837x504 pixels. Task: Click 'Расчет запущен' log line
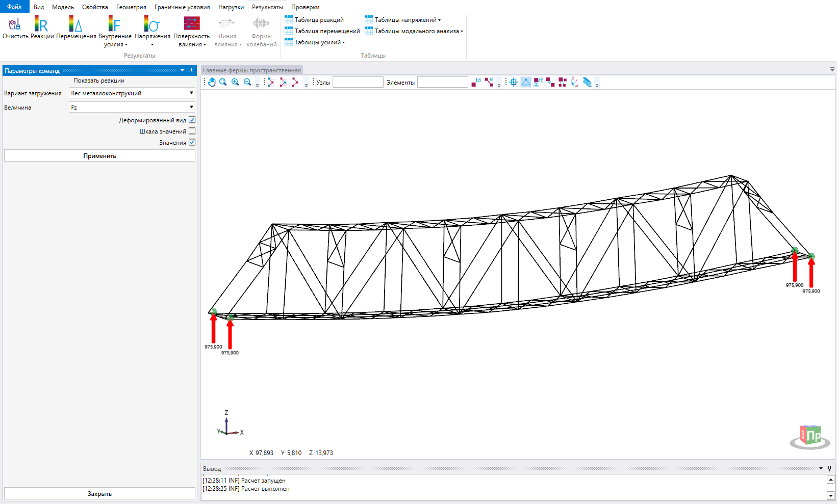point(244,481)
